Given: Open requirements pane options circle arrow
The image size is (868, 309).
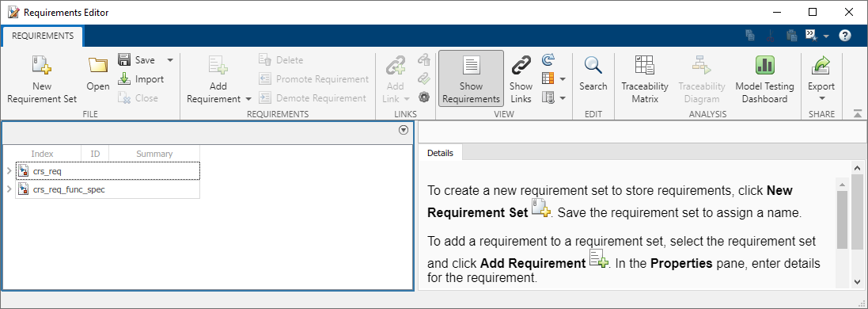Looking at the screenshot, I should point(404,130).
